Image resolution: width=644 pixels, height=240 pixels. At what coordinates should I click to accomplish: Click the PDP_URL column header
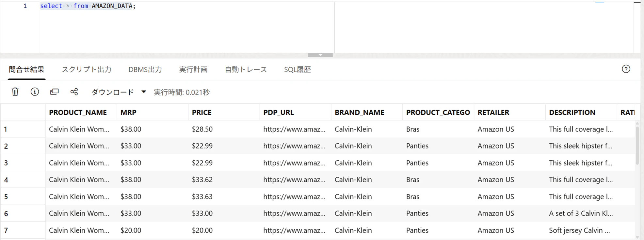[296, 112]
